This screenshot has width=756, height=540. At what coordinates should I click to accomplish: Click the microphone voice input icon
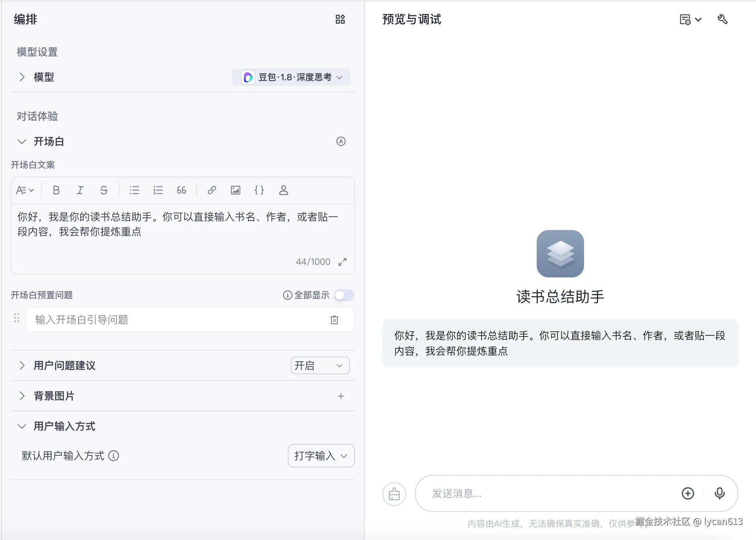click(719, 493)
